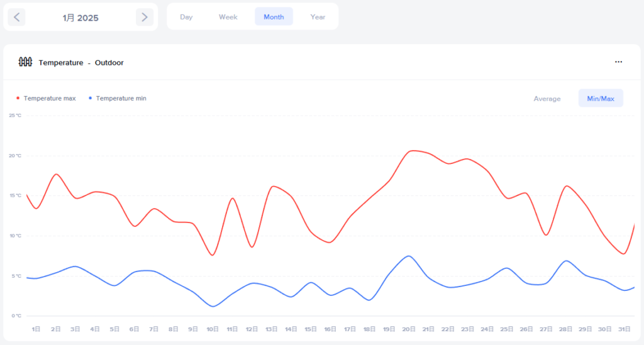This screenshot has width=644, height=345.
Task: Go to the previous month with left arrow
Action: coord(17,17)
